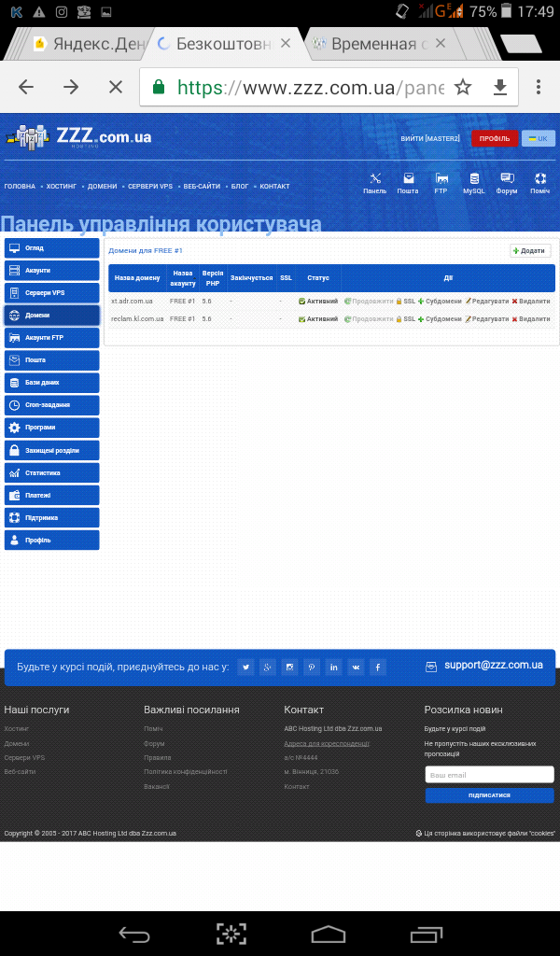Viewport: 560px width, 956px height.
Task: Bookmark page with the star icon
Action: (x=463, y=87)
